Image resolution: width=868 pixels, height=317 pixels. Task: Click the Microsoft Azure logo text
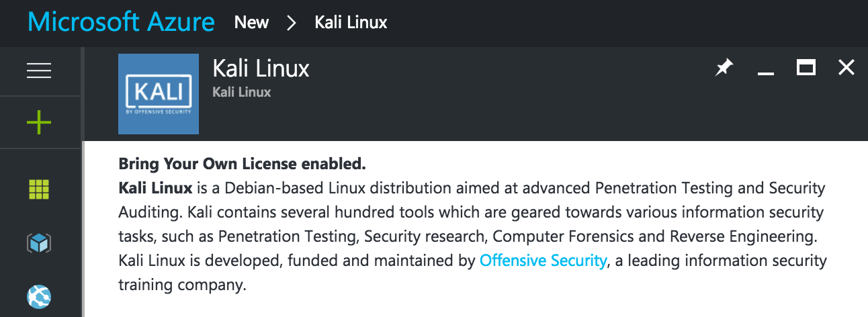tap(122, 22)
